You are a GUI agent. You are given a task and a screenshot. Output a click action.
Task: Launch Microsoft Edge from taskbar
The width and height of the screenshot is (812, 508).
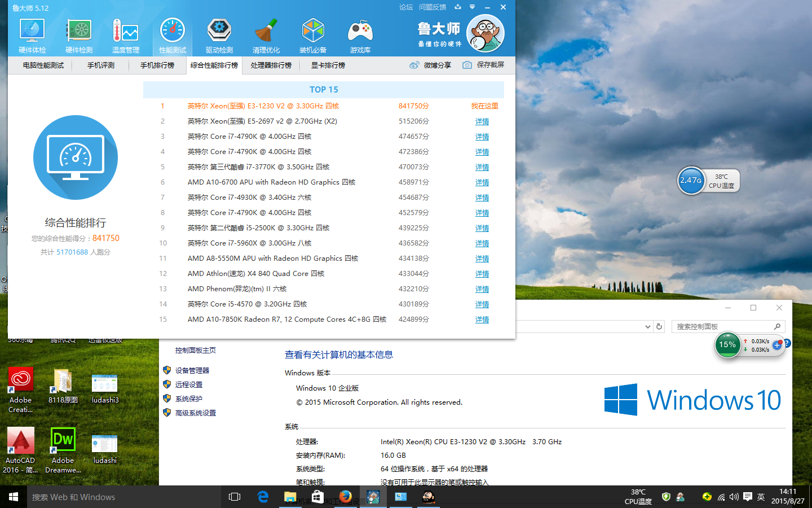coord(263,497)
